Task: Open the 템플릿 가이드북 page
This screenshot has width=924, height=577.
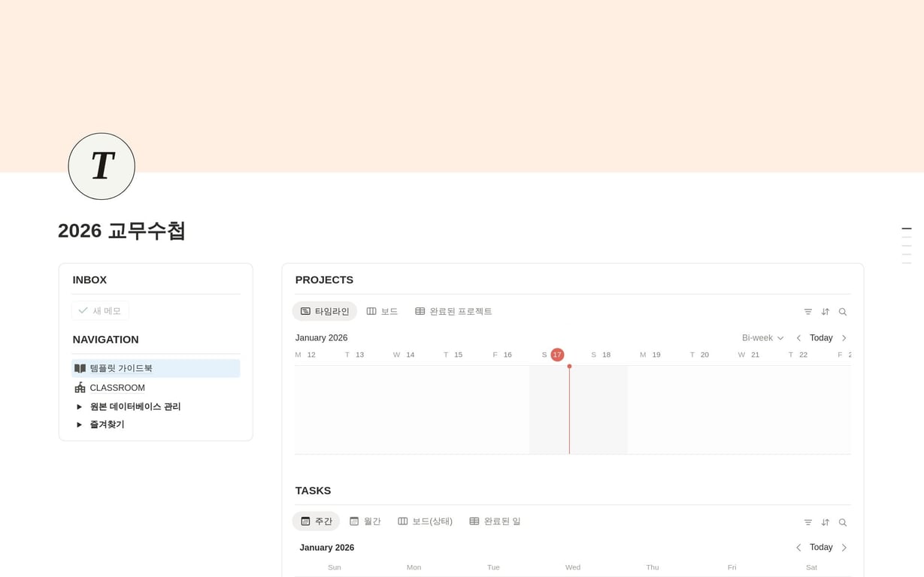Action: click(122, 368)
